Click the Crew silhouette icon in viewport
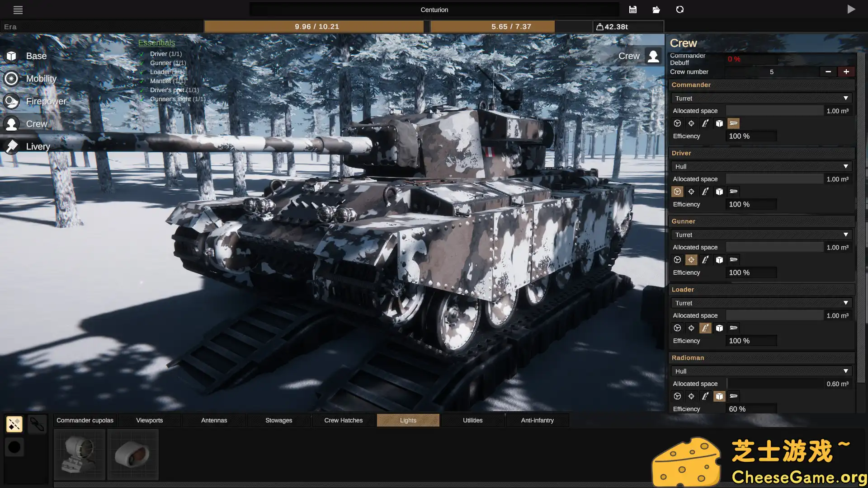Viewport: 868px width, 488px height. pos(653,56)
